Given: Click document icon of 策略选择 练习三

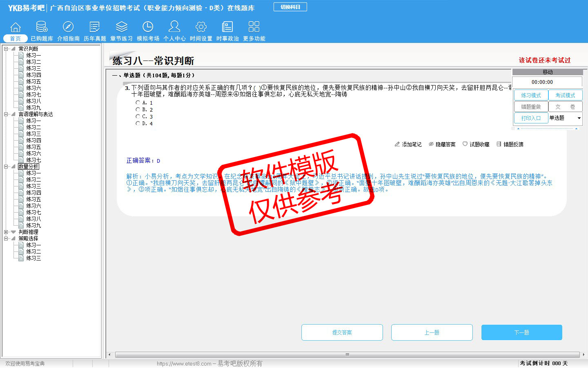Looking at the screenshot, I should [21, 258].
